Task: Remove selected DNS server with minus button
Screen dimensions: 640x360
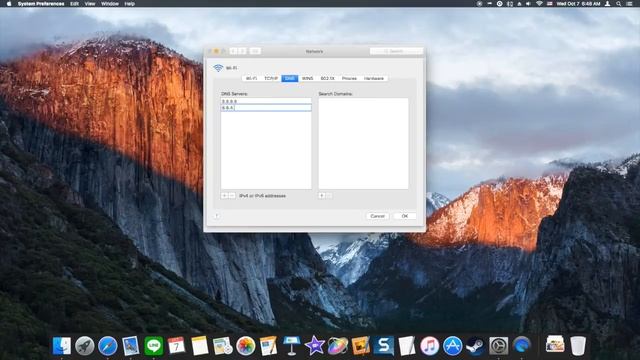Action: (x=232, y=196)
